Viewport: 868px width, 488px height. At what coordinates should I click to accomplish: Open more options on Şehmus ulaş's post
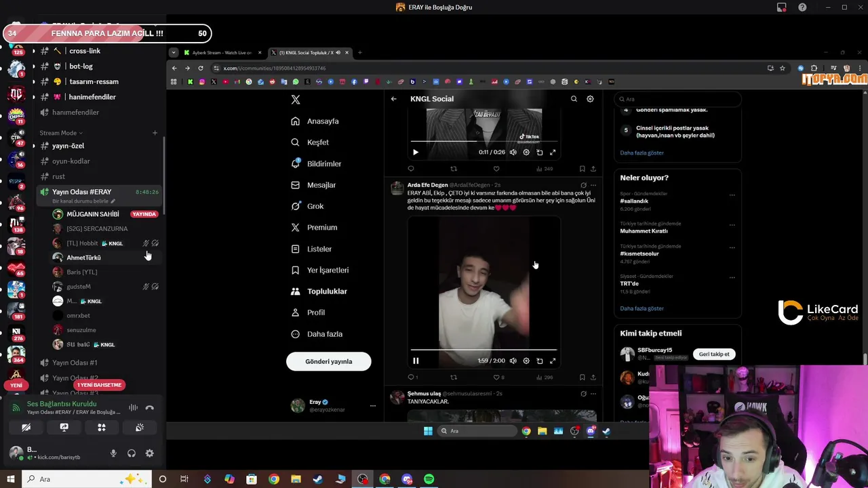[x=593, y=394]
